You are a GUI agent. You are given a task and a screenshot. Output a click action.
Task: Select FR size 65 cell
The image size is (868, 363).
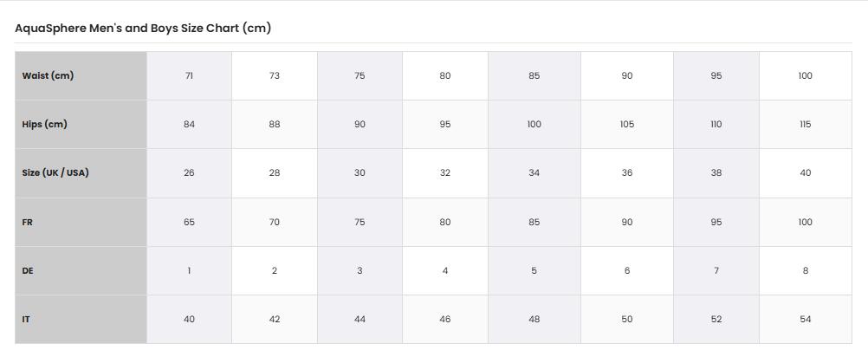click(190, 223)
